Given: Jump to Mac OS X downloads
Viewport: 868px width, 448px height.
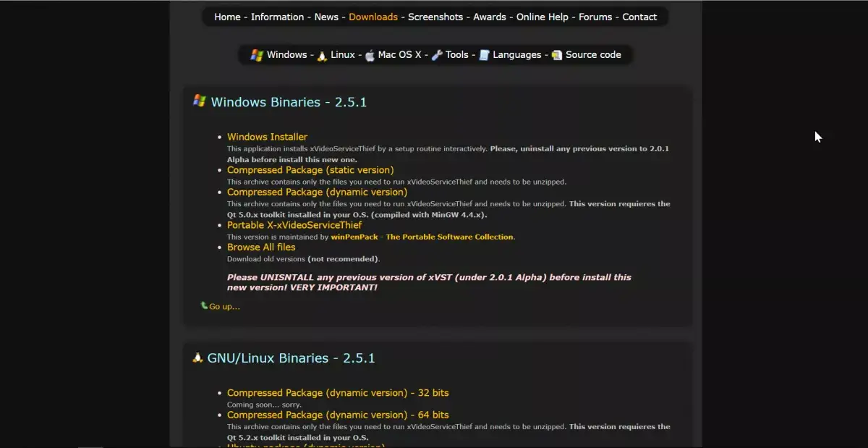Looking at the screenshot, I should [x=399, y=55].
